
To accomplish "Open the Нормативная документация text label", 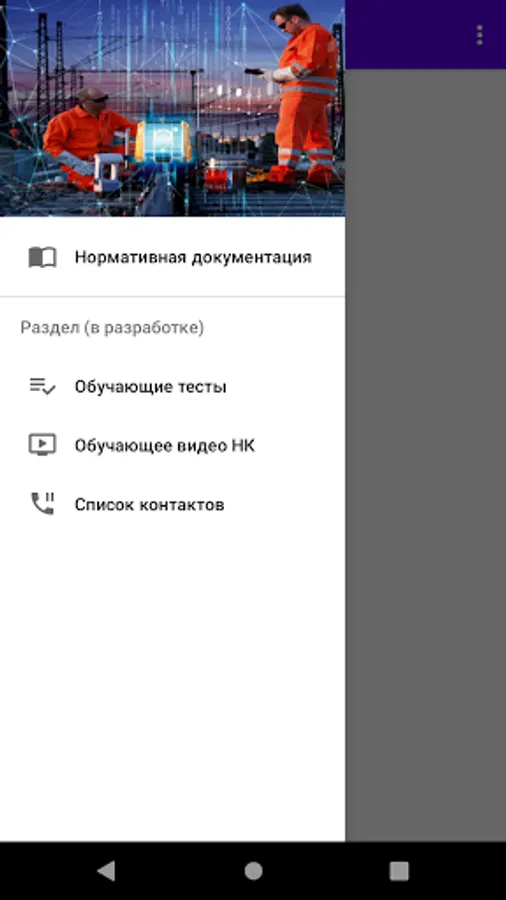I will pos(193,257).
